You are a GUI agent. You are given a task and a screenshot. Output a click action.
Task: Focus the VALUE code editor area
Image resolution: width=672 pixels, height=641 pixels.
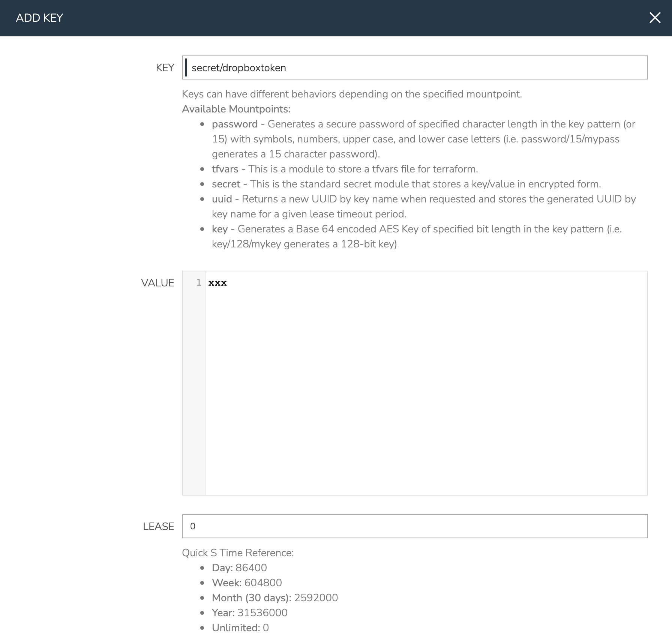pos(426,383)
